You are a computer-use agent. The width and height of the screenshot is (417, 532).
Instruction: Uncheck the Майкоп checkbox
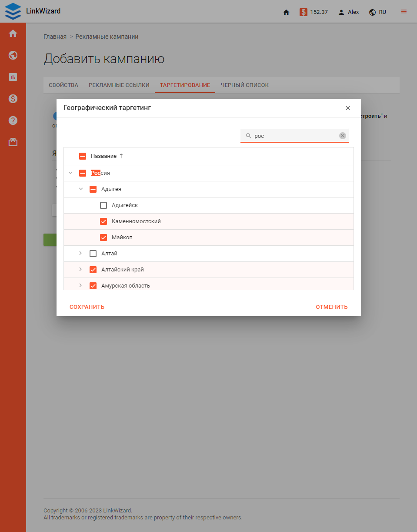(103, 237)
